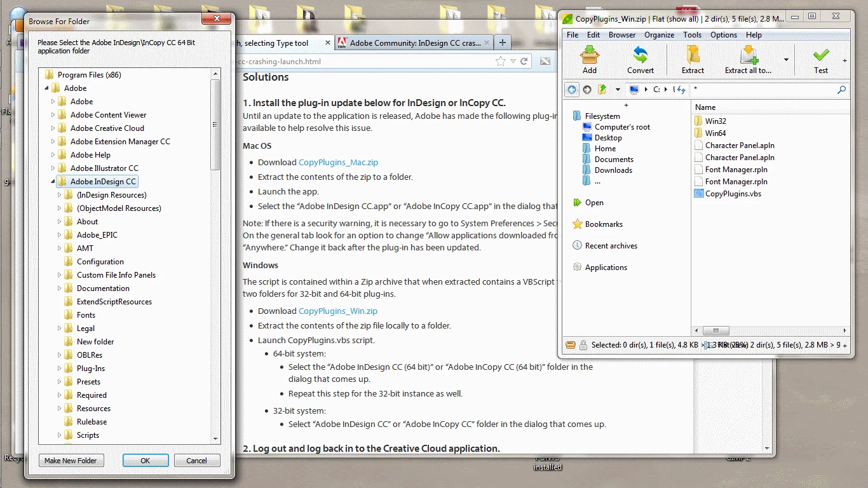Click the bookmark star in browser address bar
The image size is (868, 488).
tap(501, 62)
